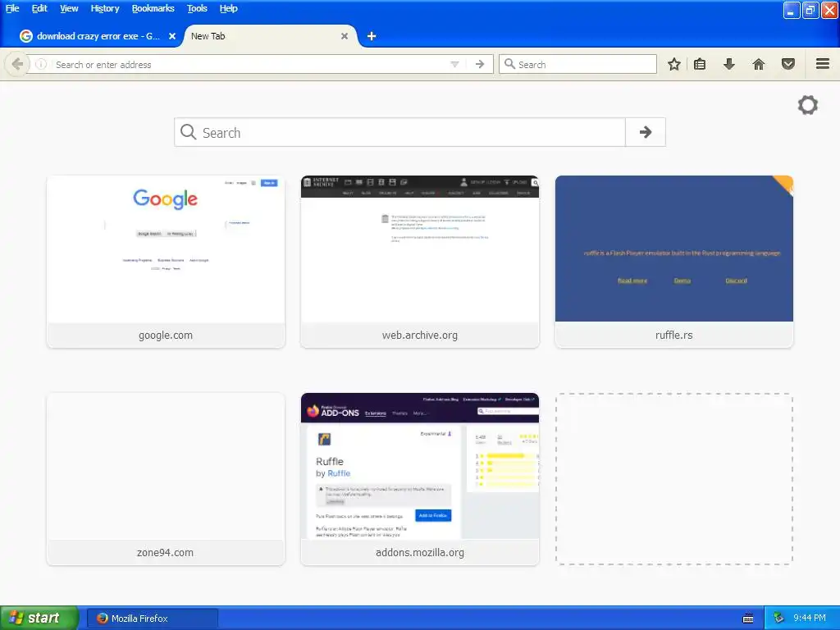840x630 pixels.
Task: Open the Bookmarks menu
Action: [153, 8]
